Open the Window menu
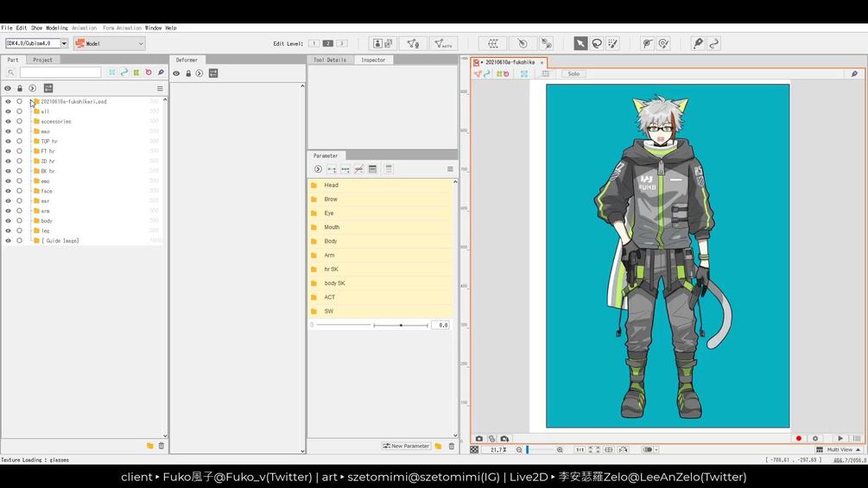The image size is (868, 488). pyautogui.click(x=154, y=28)
